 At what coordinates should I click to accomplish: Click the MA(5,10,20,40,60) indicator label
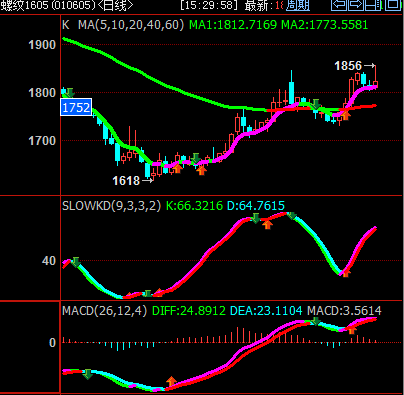point(131,25)
